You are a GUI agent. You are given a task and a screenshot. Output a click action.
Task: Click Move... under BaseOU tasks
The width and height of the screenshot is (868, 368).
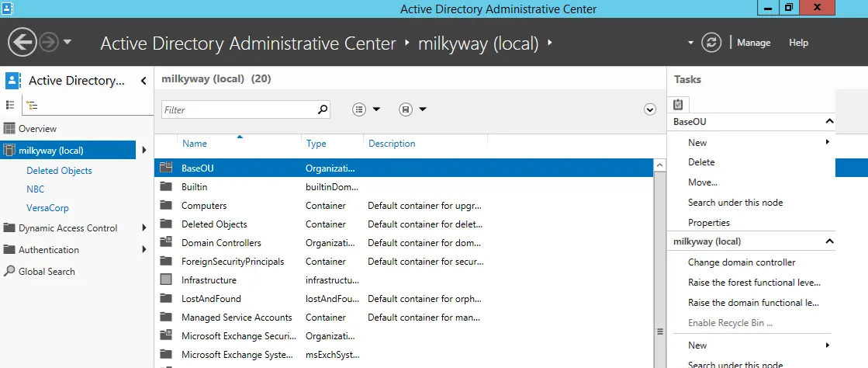(x=703, y=182)
